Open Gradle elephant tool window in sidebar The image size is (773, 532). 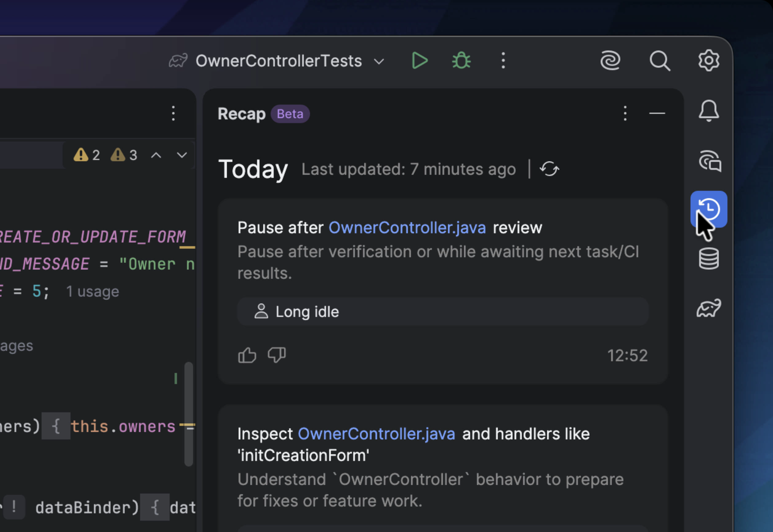tap(709, 308)
